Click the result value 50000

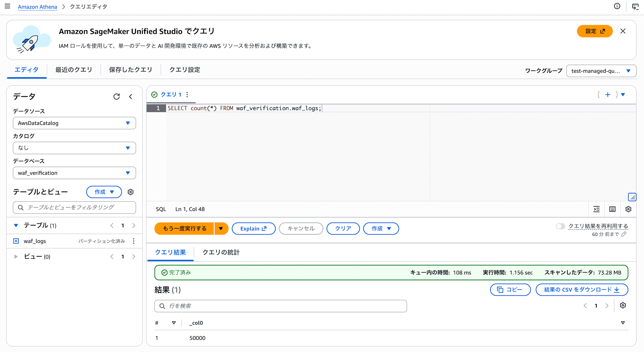coord(197,338)
